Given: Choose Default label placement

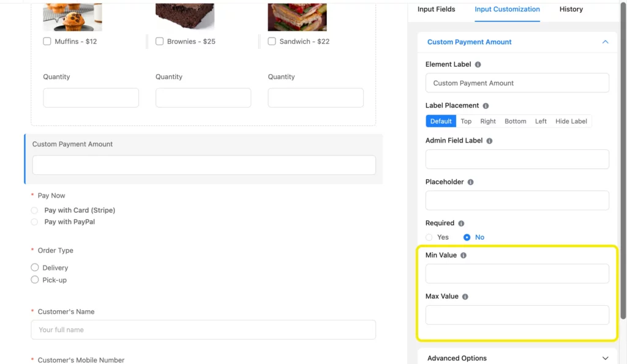Looking at the screenshot, I should click(x=441, y=121).
